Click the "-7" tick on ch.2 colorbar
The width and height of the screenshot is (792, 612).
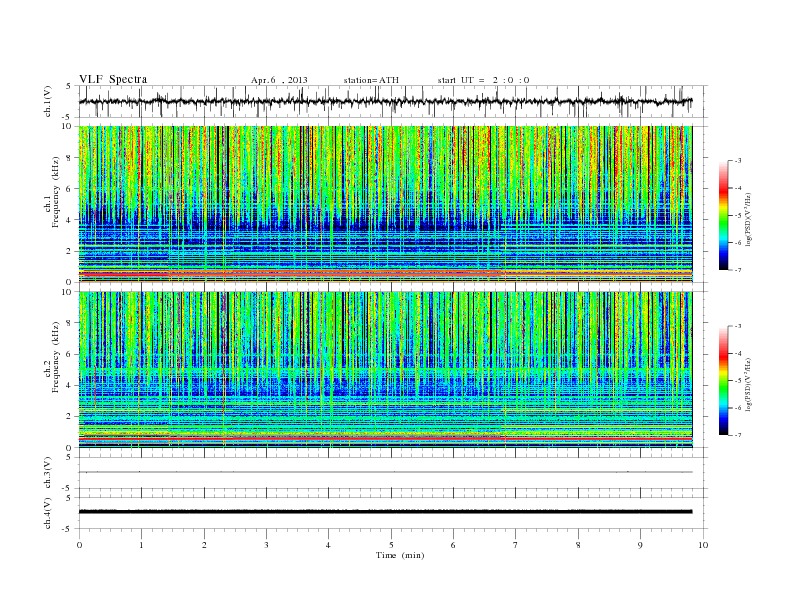click(x=737, y=435)
